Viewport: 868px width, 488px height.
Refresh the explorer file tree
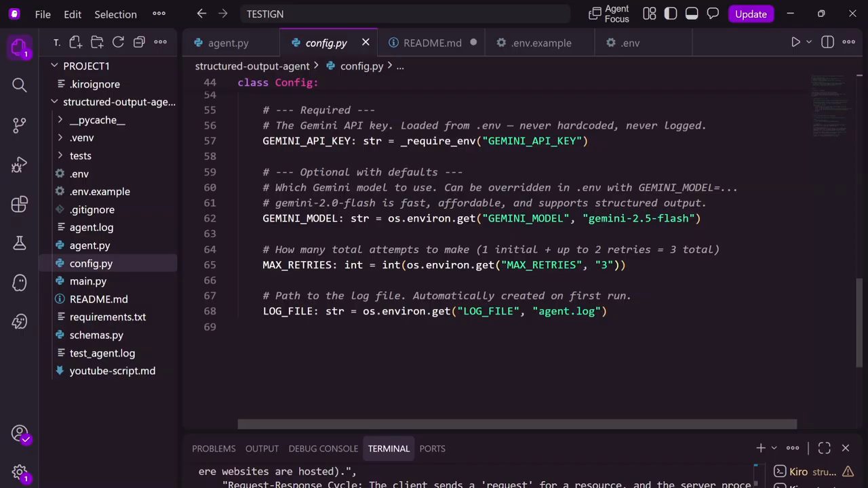coord(118,42)
